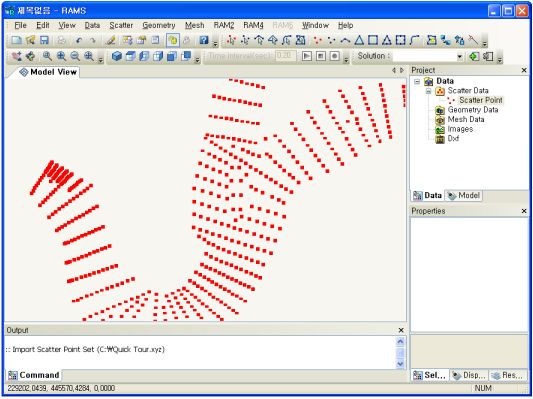
Task: Select Geometry Data in the project tree
Action: pos(472,110)
